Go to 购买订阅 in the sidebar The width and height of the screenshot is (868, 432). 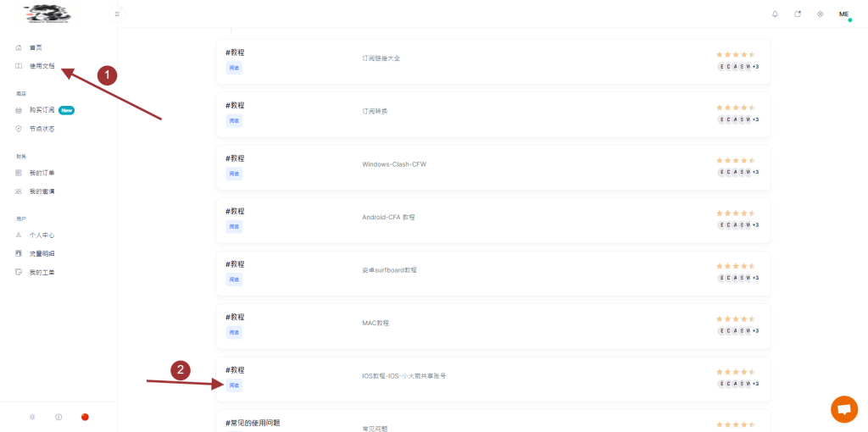[x=42, y=110]
